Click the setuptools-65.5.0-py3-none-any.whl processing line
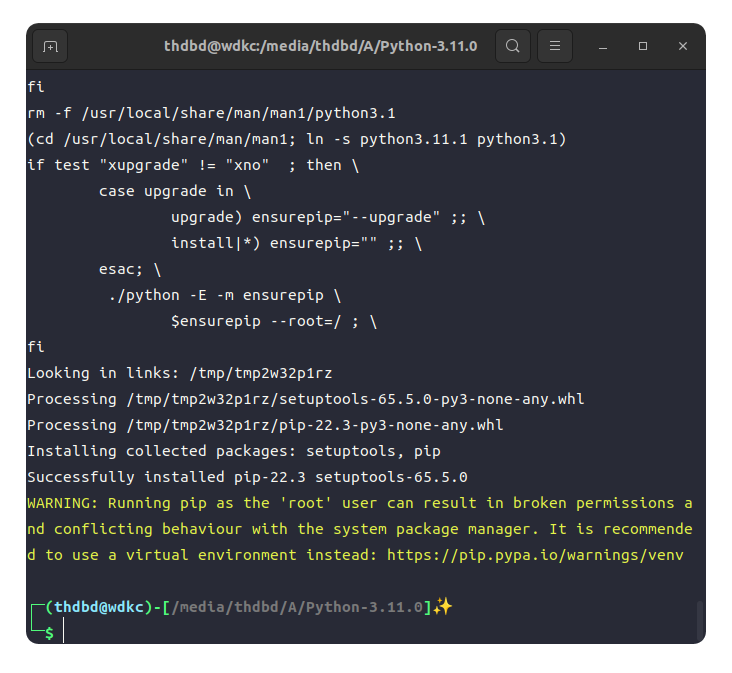This screenshot has width=732, height=673. [x=305, y=399]
